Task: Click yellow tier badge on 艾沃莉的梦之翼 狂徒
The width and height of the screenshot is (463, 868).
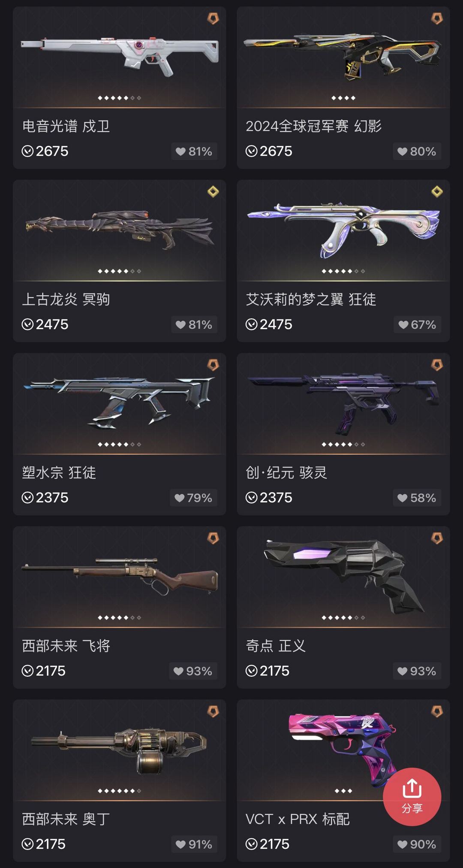Action: pos(437,191)
